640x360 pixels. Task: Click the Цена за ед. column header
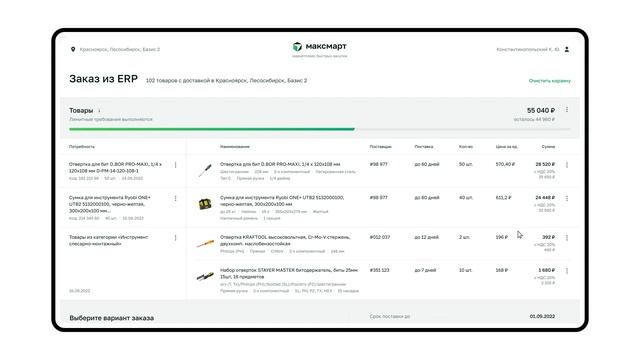point(507,147)
